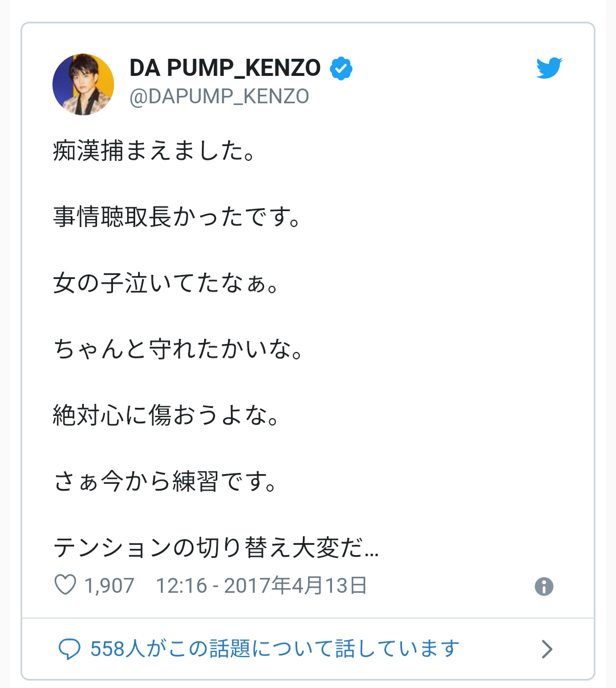Open the 558人がこの話題について話しています link
The width and height of the screenshot is (616, 688).
click(x=275, y=649)
